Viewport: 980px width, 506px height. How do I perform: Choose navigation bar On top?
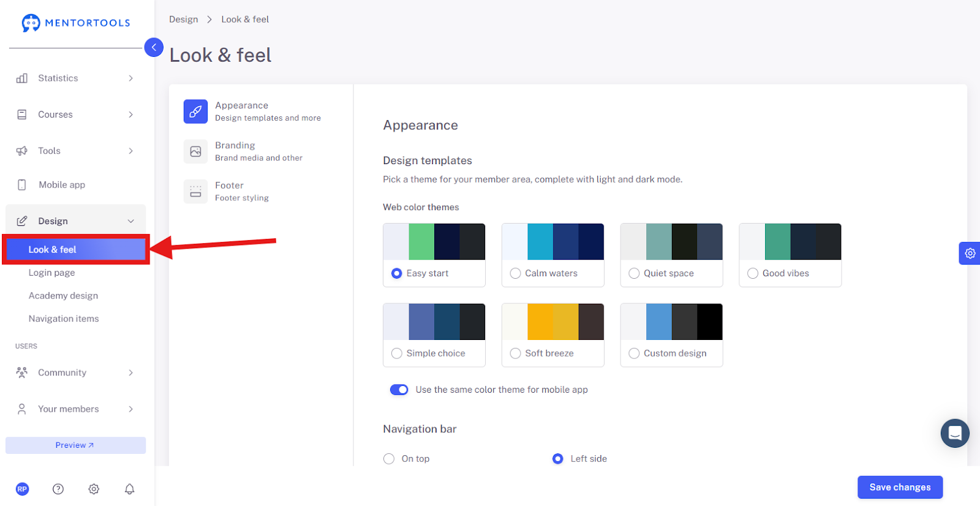click(389, 459)
